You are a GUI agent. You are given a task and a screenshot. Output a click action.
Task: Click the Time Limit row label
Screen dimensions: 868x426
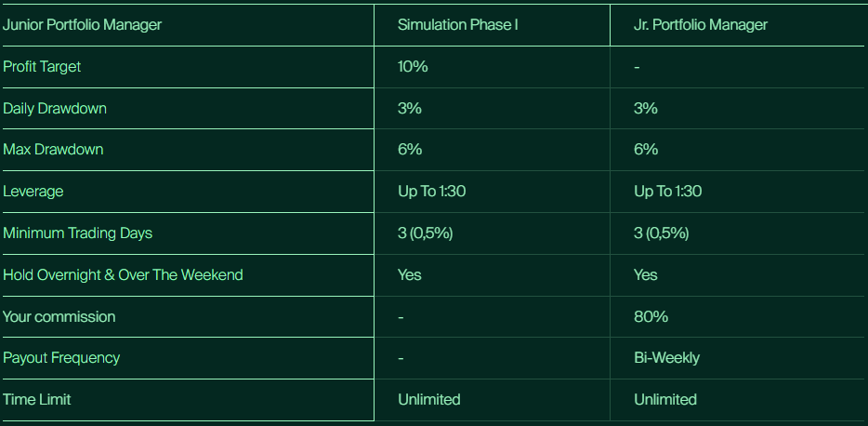pos(37,399)
